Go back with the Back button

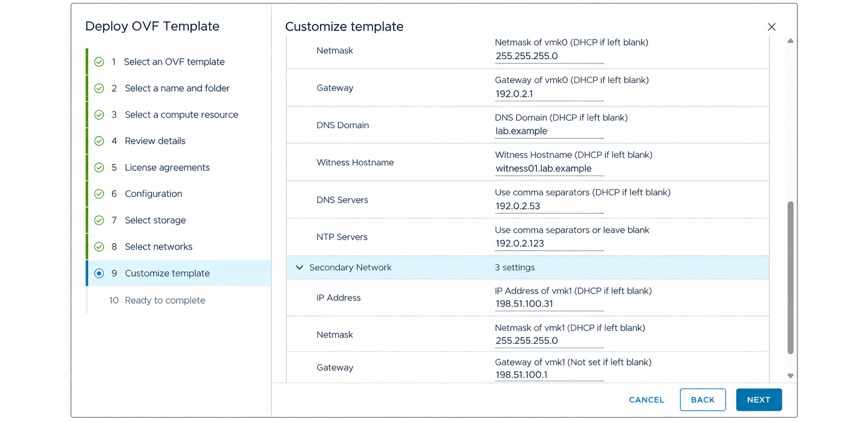[x=702, y=400]
